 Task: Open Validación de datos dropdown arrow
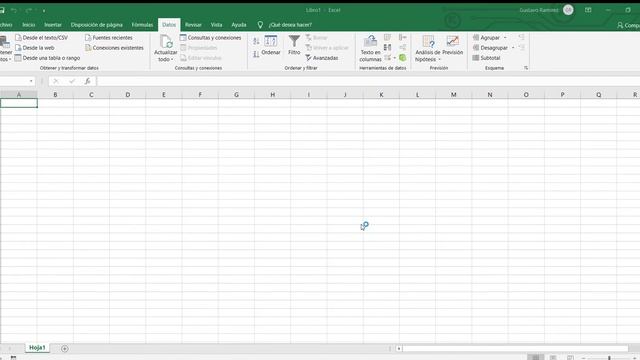tap(395, 58)
